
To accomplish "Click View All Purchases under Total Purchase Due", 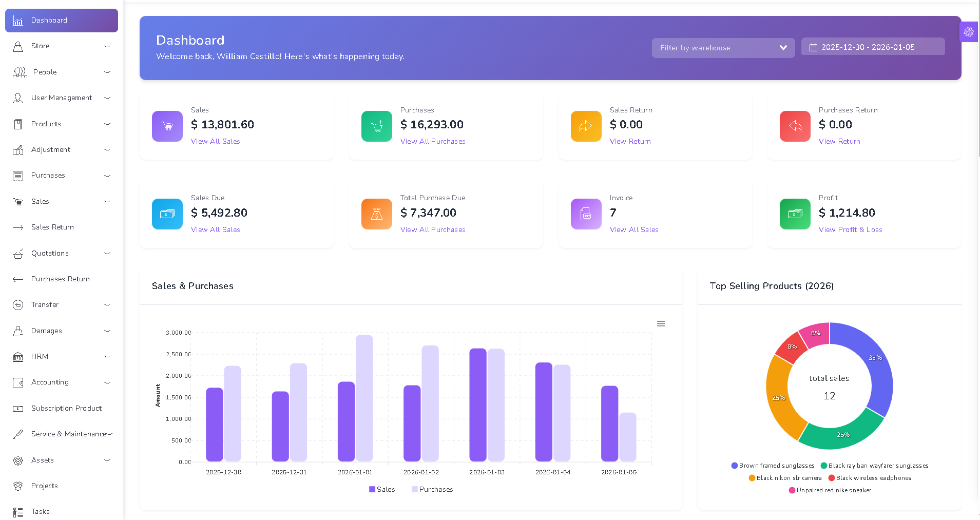I will (433, 230).
